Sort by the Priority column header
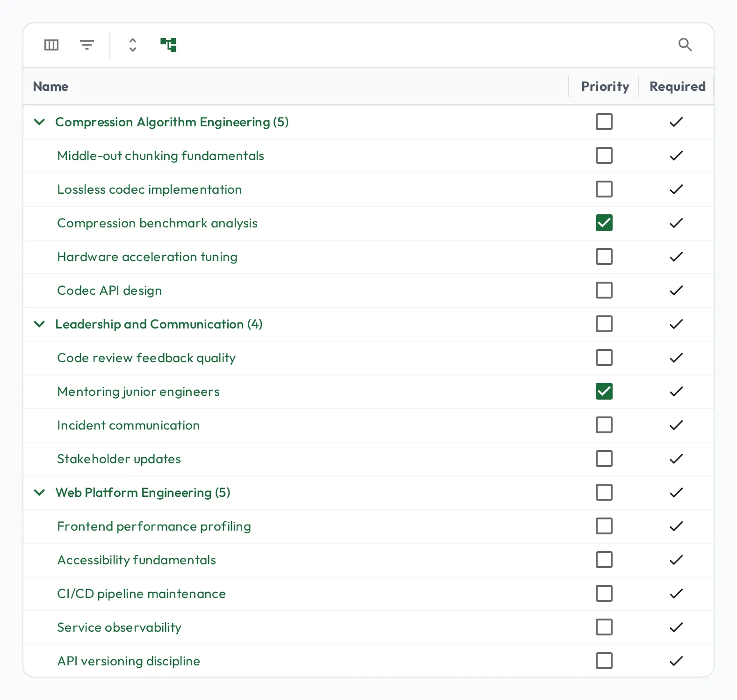 point(605,87)
